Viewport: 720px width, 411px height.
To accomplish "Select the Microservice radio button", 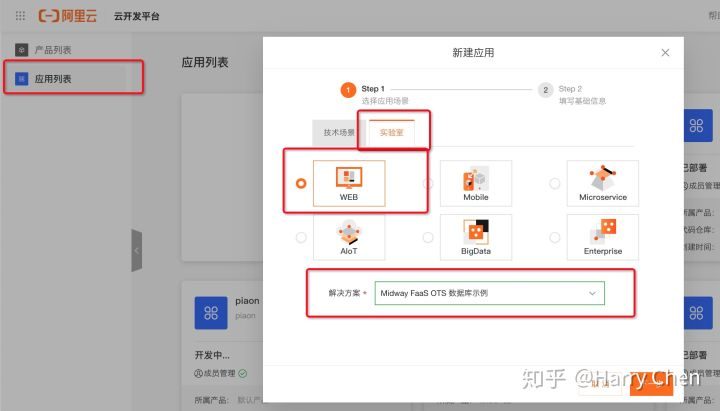I will pyautogui.click(x=555, y=184).
